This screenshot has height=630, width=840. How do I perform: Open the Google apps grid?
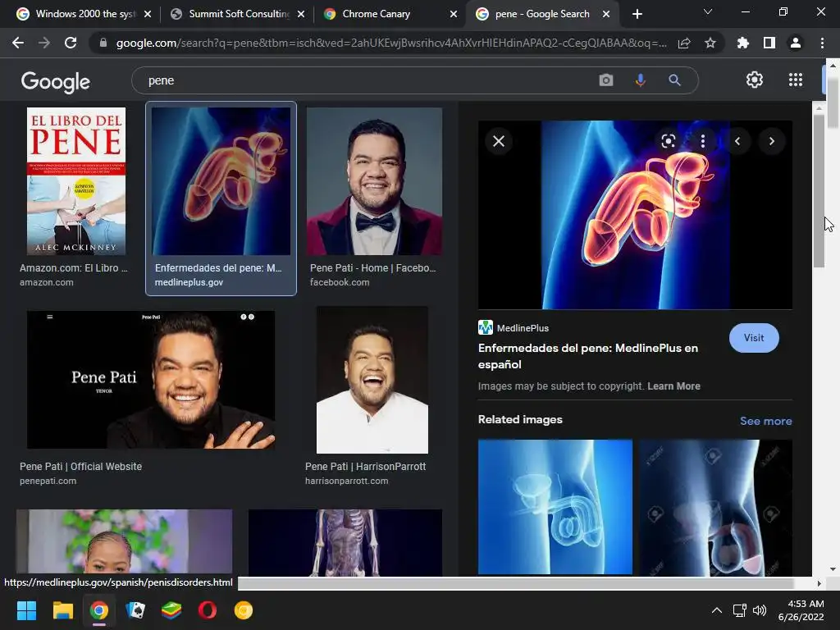796,80
